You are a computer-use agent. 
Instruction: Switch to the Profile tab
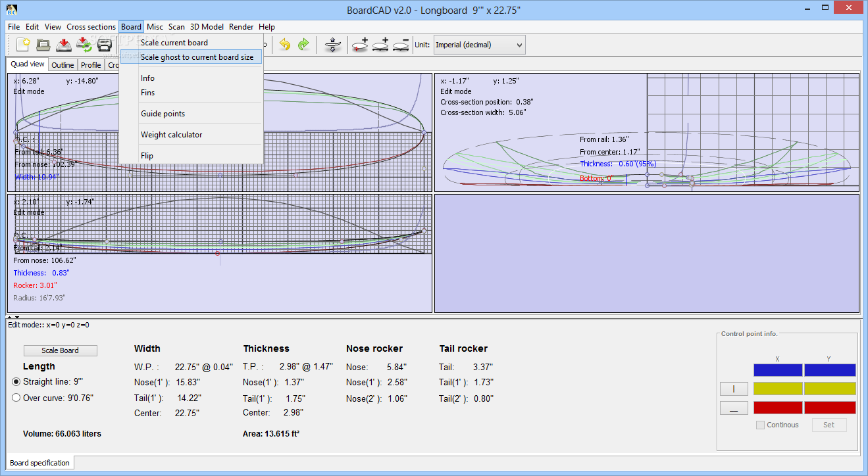click(91, 65)
